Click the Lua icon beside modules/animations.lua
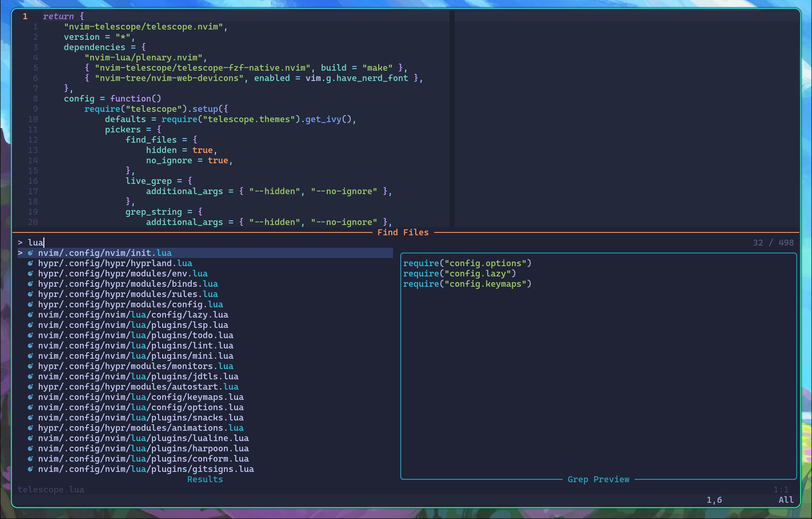This screenshot has width=812, height=519. pyautogui.click(x=30, y=428)
